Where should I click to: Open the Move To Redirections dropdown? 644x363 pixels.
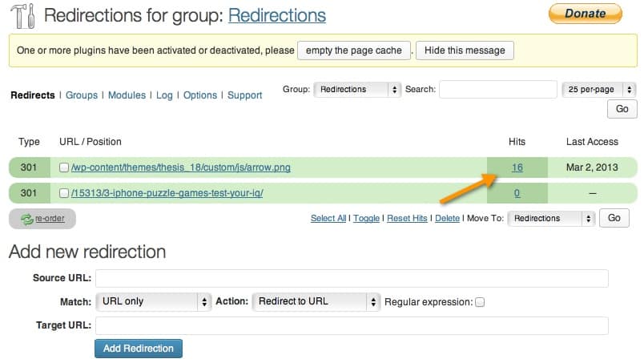coord(551,218)
